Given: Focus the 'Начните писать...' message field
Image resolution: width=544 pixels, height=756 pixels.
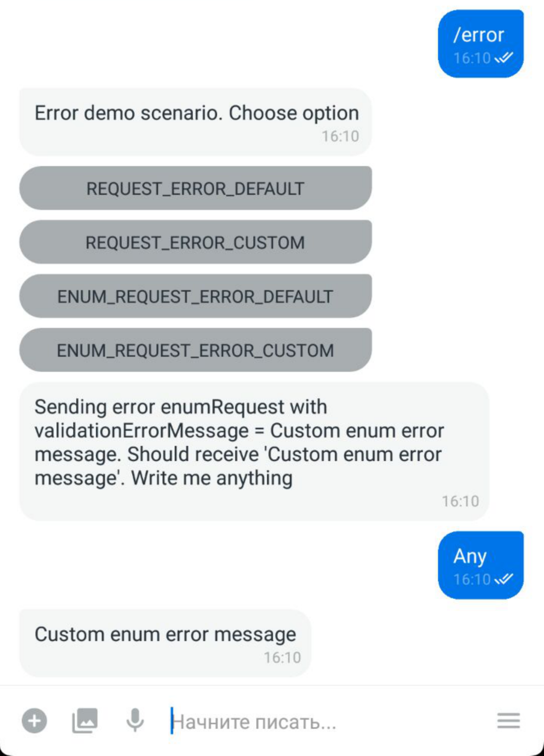Looking at the screenshot, I should click(x=323, y=721).
